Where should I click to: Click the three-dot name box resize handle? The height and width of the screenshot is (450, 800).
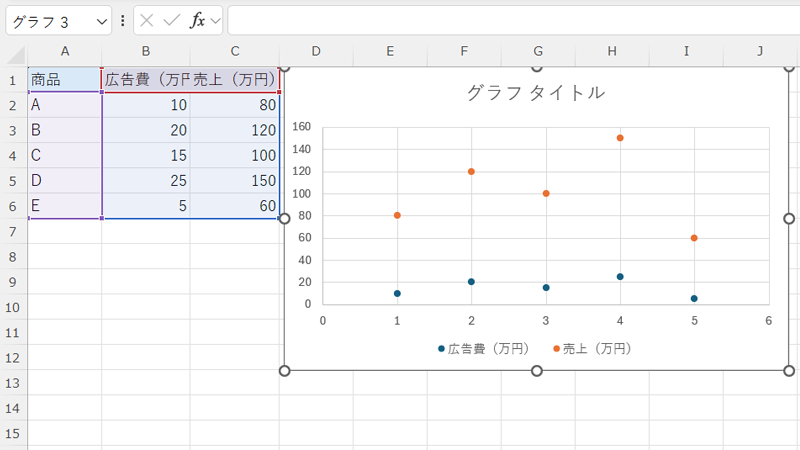pyautogui.click(x=122, y=20)
